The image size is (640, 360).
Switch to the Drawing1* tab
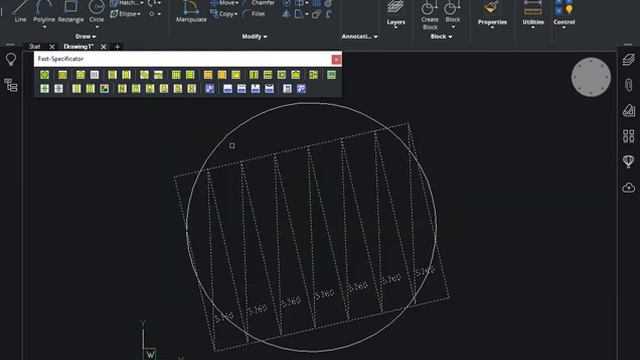tap(78, 47)
